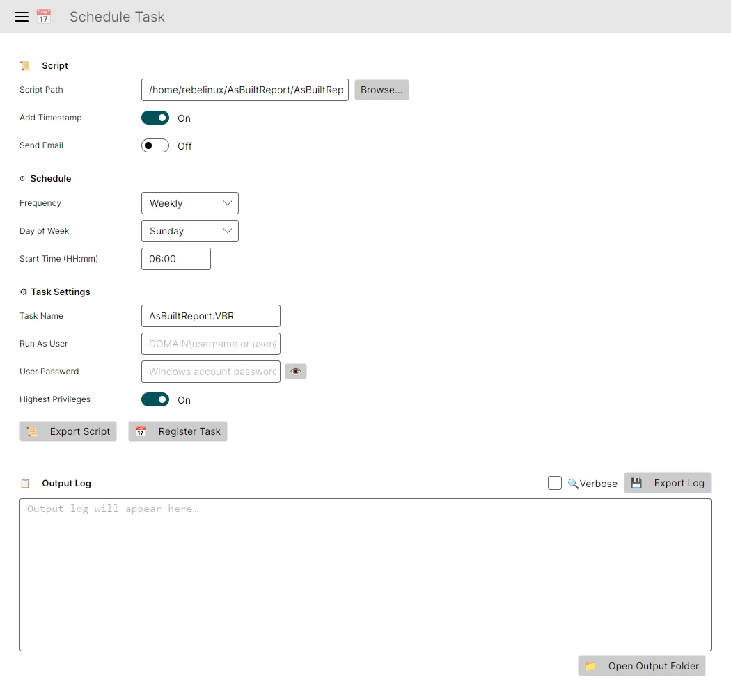Click Browse to choose a script path
Image resolution: width=731 pixels, height=700 pixels.
point(382,89)
